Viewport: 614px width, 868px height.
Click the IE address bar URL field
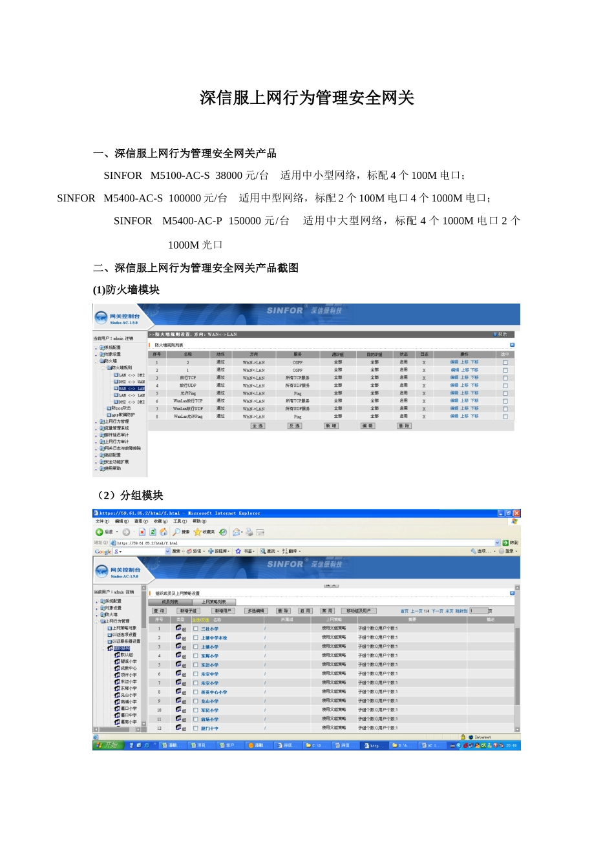[x=304, y=542]
